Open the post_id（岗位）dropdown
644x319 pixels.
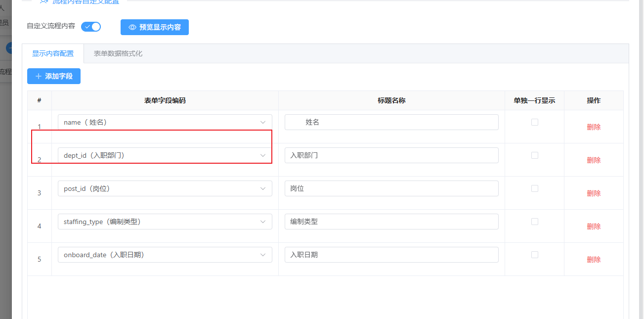[x=165, y=188]
